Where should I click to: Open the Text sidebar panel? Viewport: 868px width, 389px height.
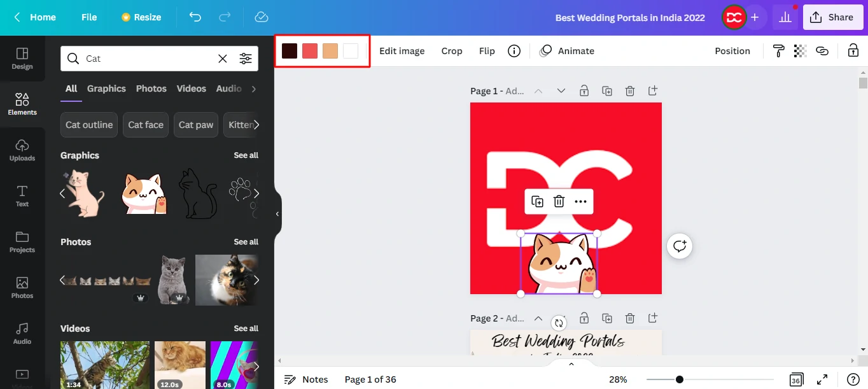(x=22, y=196)
